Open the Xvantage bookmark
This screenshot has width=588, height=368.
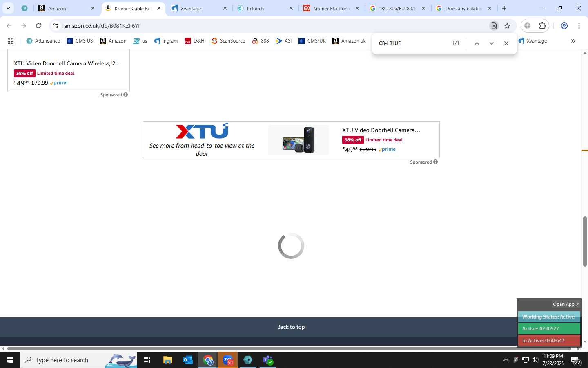pos(532,41)
